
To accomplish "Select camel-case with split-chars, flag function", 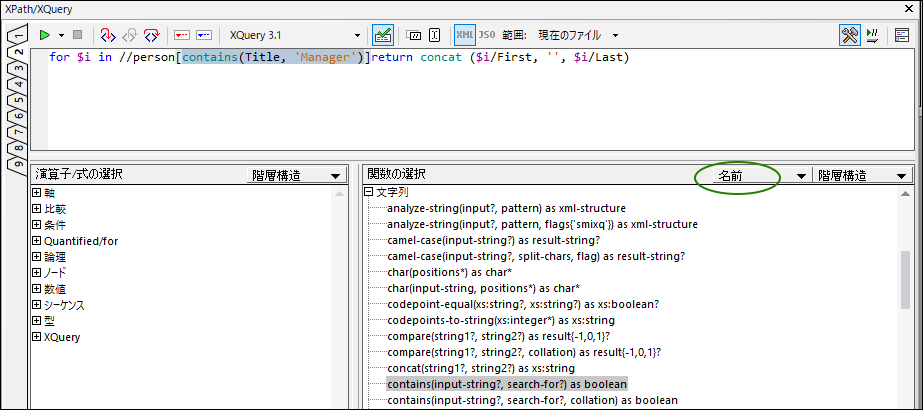I will tap(536, 256).
